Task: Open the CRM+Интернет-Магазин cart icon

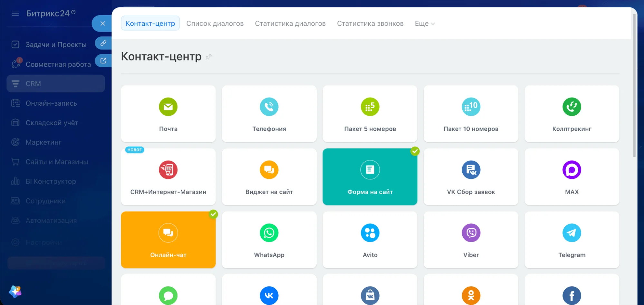Action: coord(168,170)
